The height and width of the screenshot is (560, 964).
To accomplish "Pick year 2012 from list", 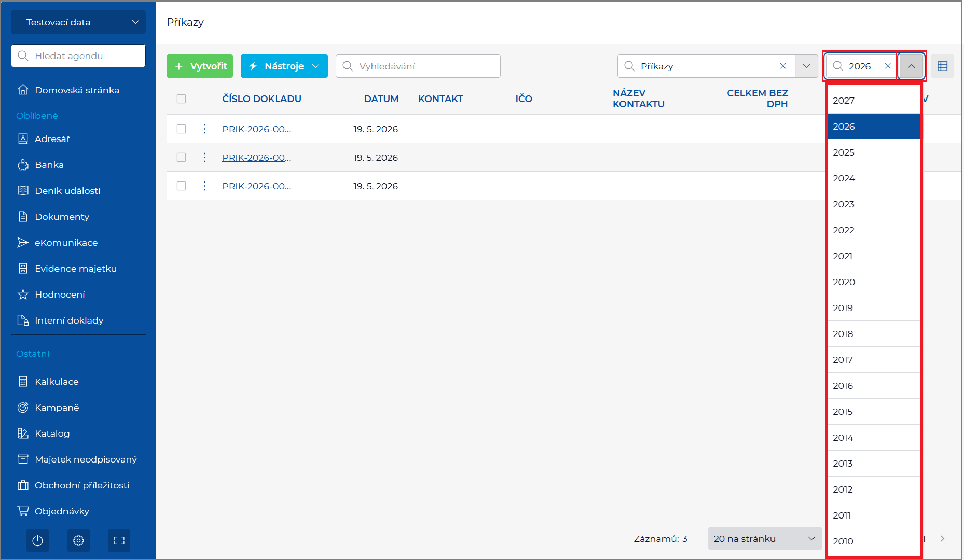I will [874, 489].
